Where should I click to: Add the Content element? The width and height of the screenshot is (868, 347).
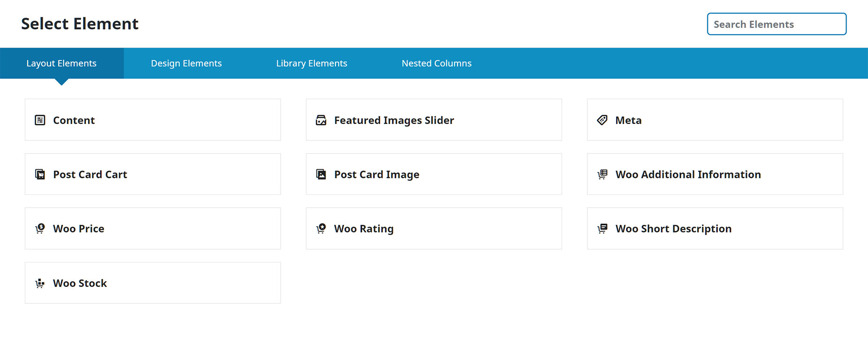click(x=152, y=120)
